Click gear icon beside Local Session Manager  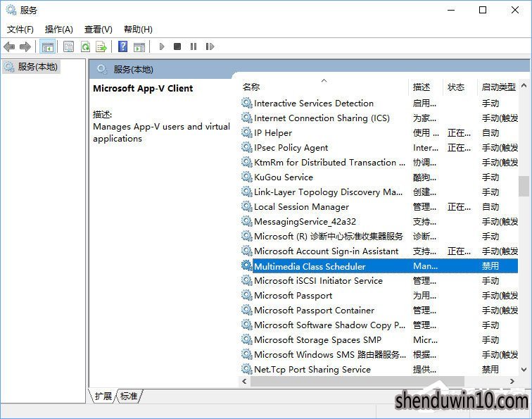click(x=247, y=206)
